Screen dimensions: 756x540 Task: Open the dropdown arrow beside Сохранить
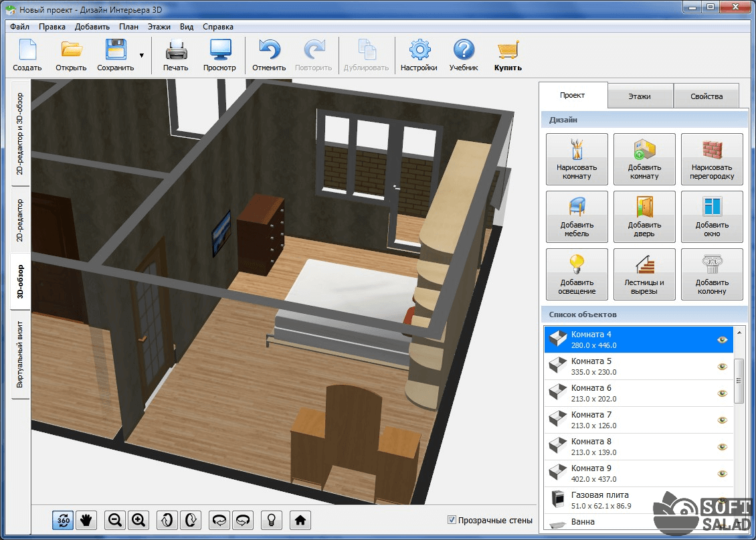(x=141, y=56)
